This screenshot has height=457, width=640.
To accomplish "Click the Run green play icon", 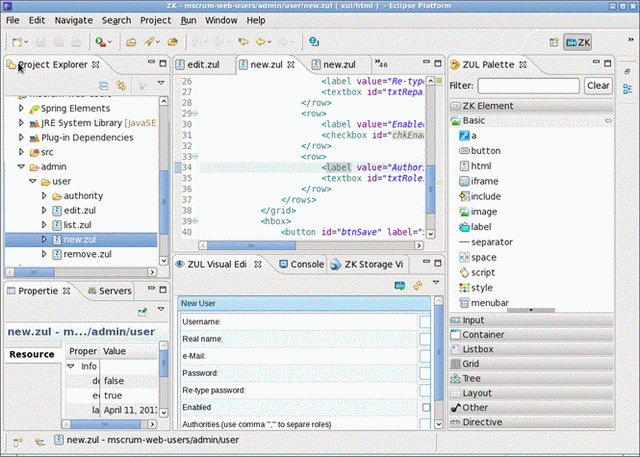I will tap(100, 42).
